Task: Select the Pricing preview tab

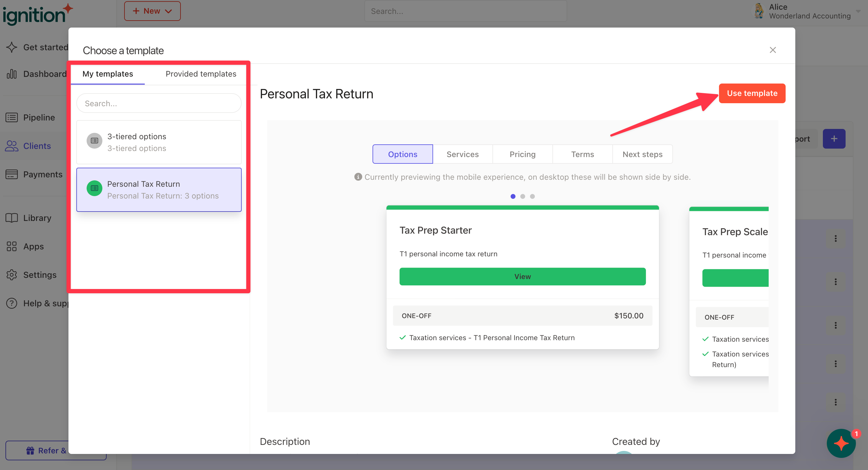Action: pyautogui.click(x=523, y=154)
